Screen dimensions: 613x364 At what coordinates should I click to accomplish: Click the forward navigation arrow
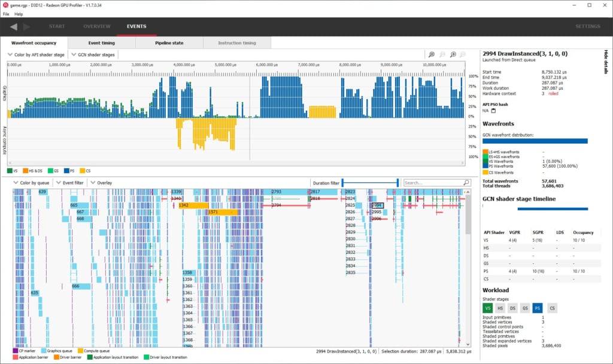point(26,26)
